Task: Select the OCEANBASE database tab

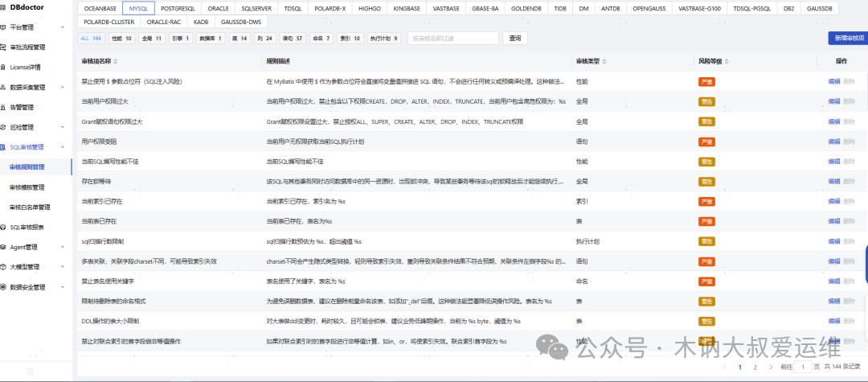Action: pyautogui.click(x=99, y=9)
